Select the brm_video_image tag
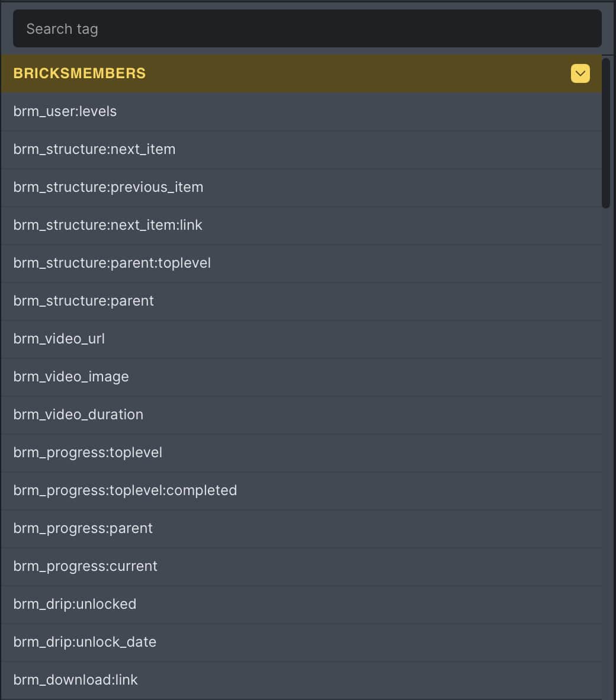The height and width of the screenshot is (700, 616). [x=71, y=377]
